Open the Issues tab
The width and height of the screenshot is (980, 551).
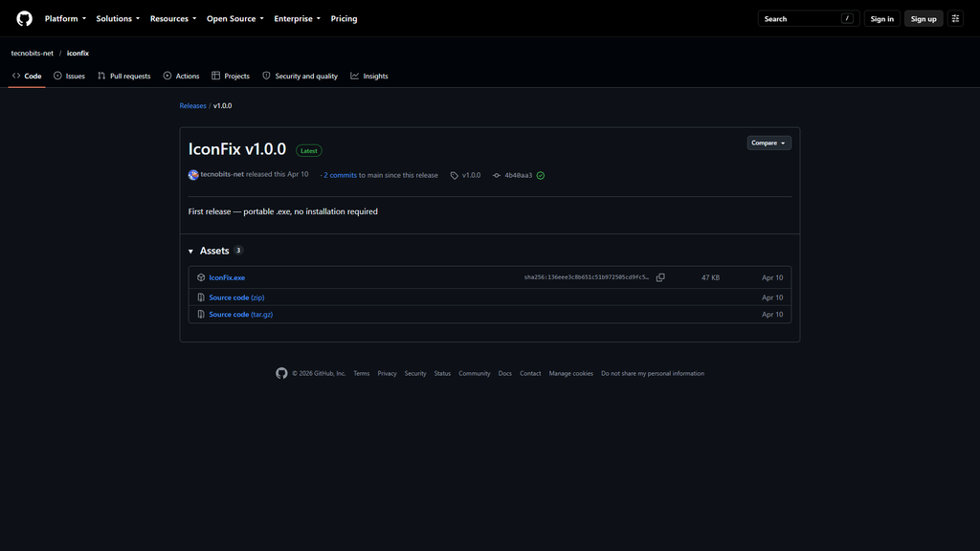click(69, 77)
